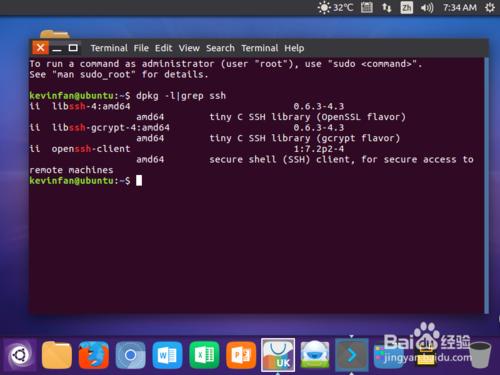The width and height of the screenshot is (500, 375).
Task: Launch the PowerPoint-style presentation dock icon
Action: (241, 355)
